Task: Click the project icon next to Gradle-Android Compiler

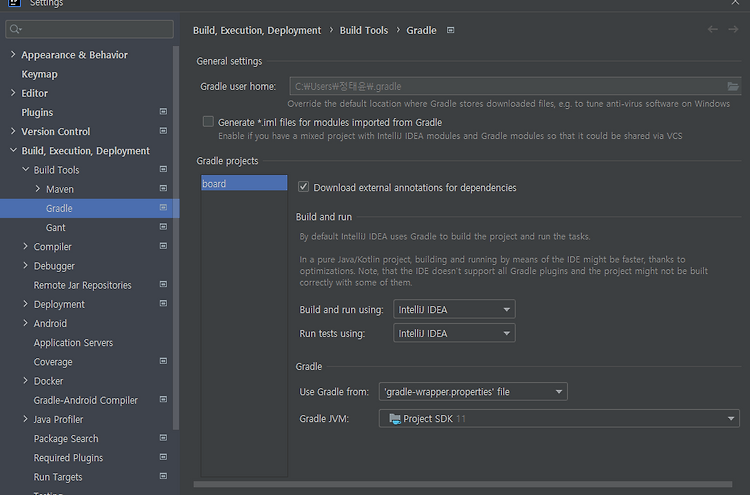Action: pyautogui.click(x=163, y=399)
